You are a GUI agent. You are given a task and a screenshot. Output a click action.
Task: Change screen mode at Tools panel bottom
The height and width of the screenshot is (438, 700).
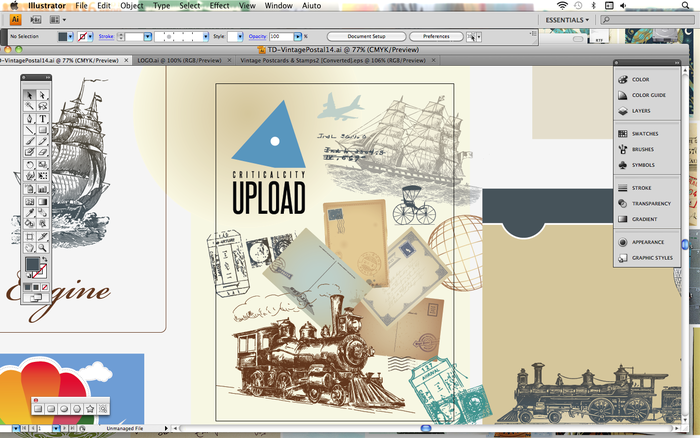tap(35, 298)
